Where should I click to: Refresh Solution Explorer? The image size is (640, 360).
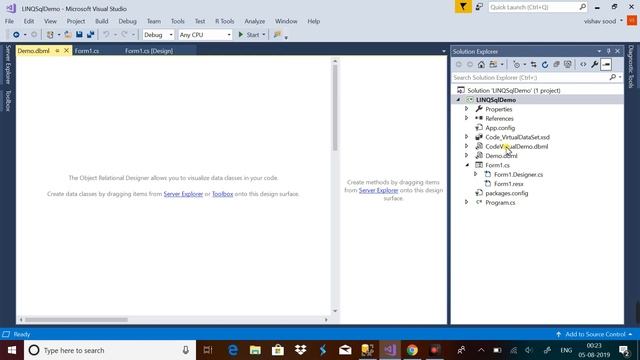(545, 64)
